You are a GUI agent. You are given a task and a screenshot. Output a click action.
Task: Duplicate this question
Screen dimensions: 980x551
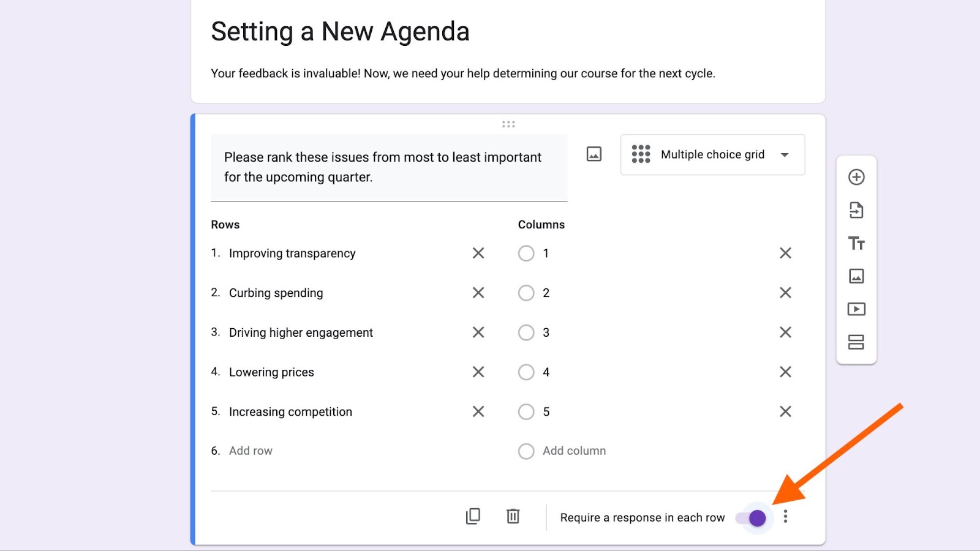472,517
